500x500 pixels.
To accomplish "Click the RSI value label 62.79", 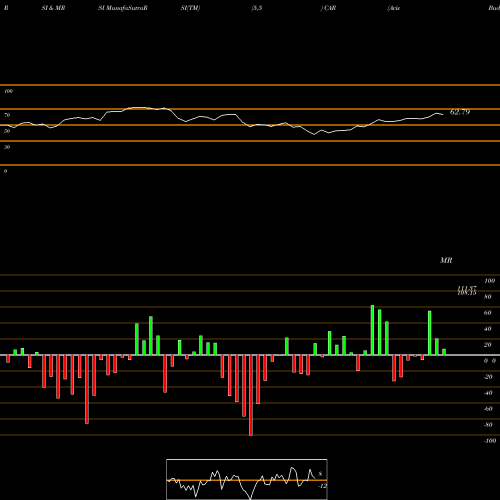I will click(x=460, y=112).
